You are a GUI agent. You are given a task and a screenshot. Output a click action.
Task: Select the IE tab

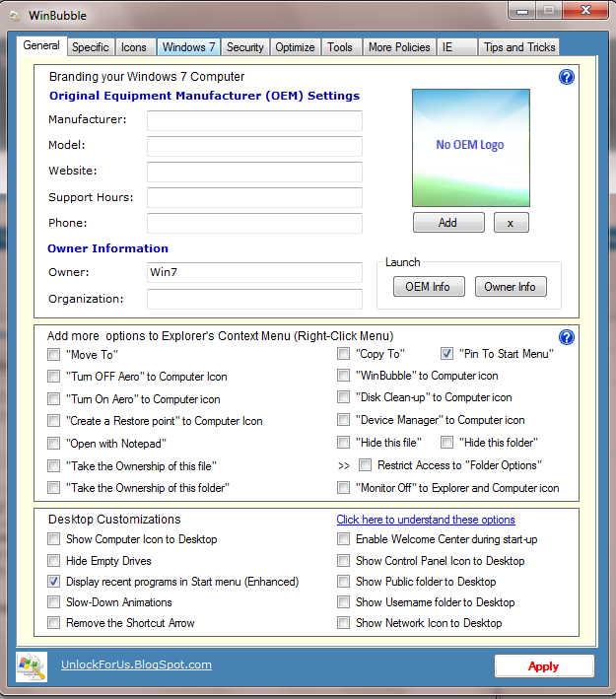pos(457,47)
